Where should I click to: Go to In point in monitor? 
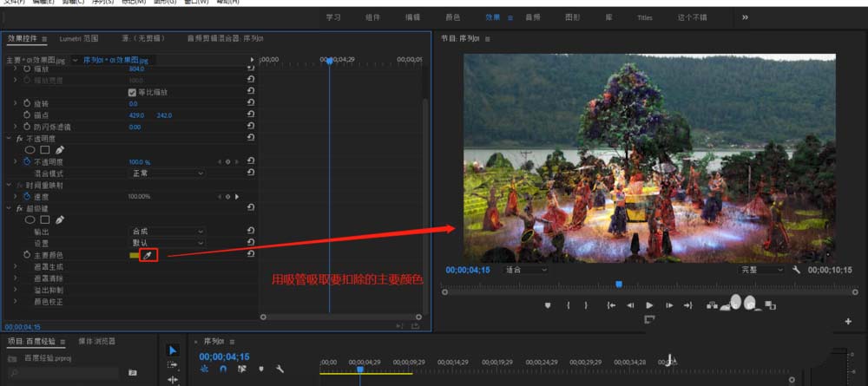611,305
